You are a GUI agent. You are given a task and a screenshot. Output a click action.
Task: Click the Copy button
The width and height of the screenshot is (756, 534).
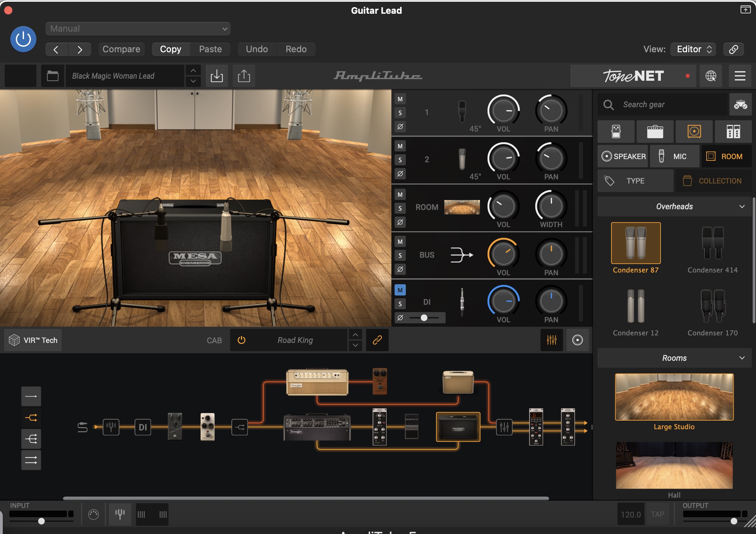(171, 49)
